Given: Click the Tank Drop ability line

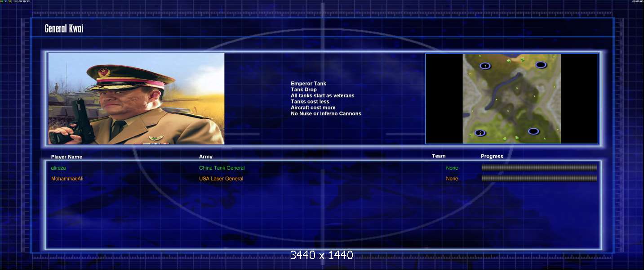Looking at the screenshot, I should (304, 90).
